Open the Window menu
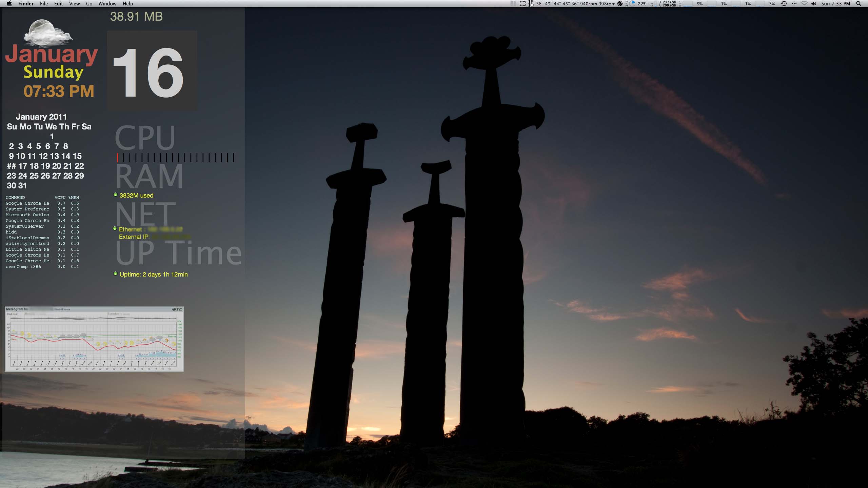868x488 pixels. (x=107, y=4)
